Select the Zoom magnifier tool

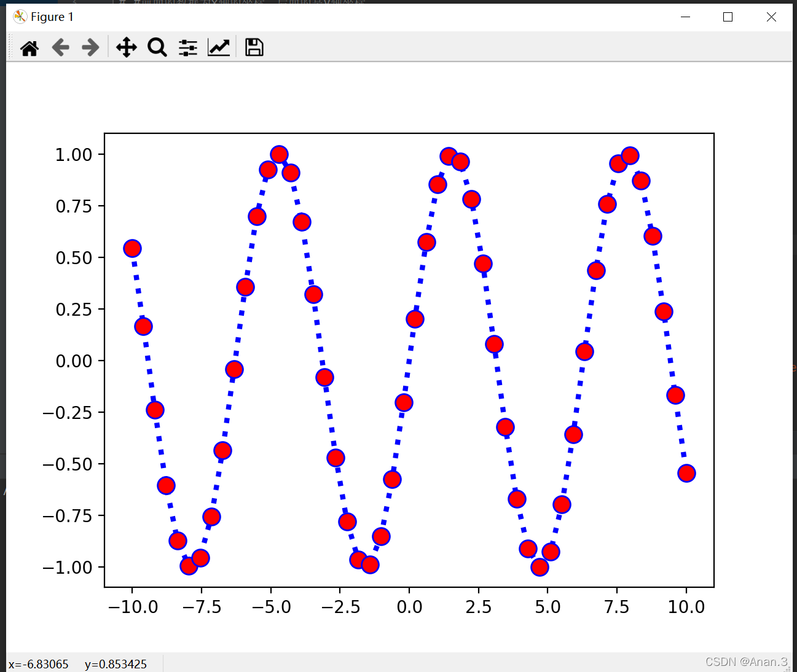pos(157,47)
